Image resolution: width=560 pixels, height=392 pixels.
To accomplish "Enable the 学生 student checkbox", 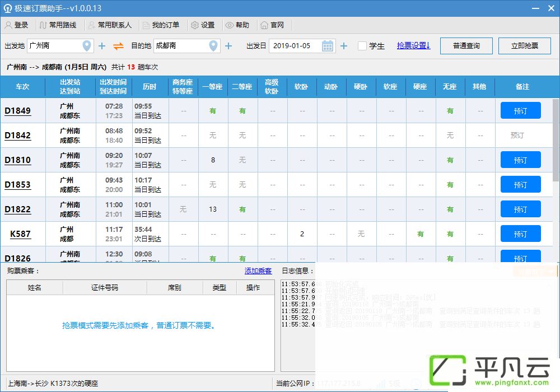I will [362, 46].
